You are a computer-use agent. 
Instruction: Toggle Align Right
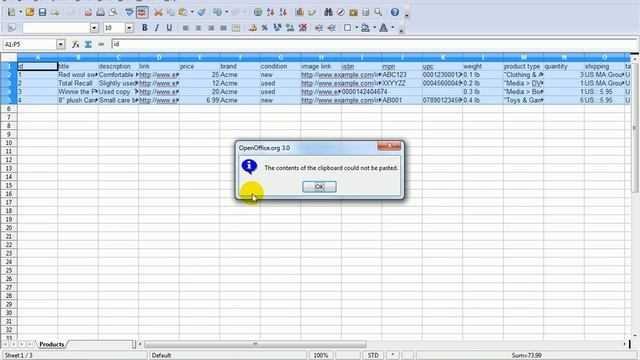tap(211, 28)
